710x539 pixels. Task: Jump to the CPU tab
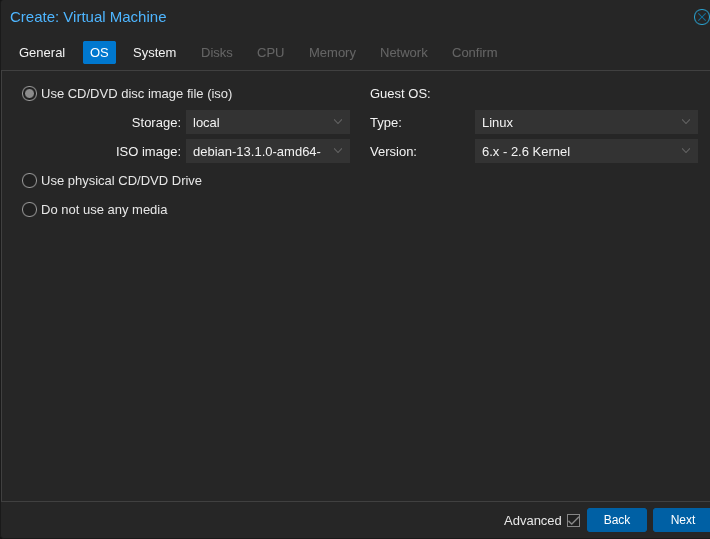270,52
